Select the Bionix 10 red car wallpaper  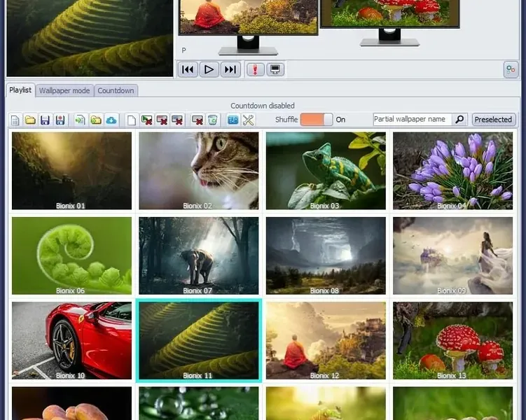[71, 341]
